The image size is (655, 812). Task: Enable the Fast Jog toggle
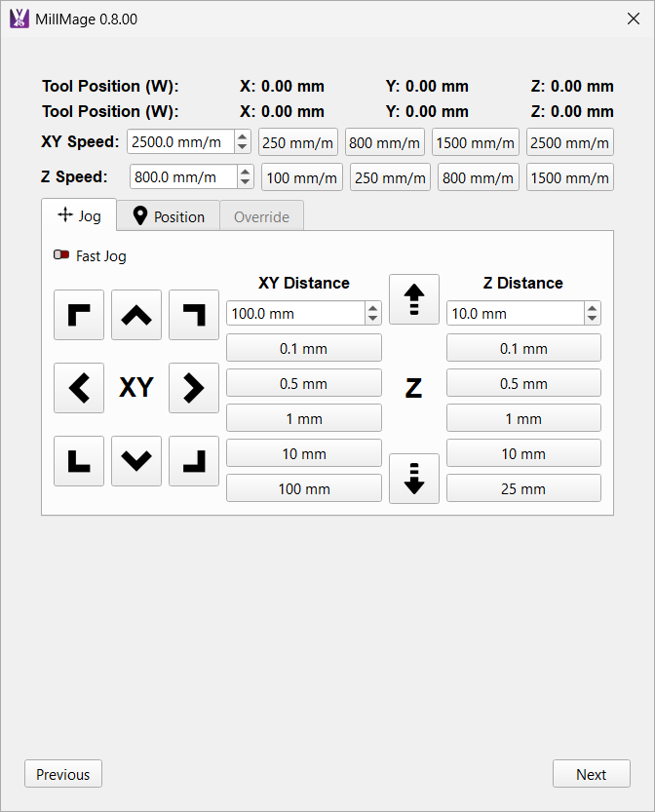(61, 256)
